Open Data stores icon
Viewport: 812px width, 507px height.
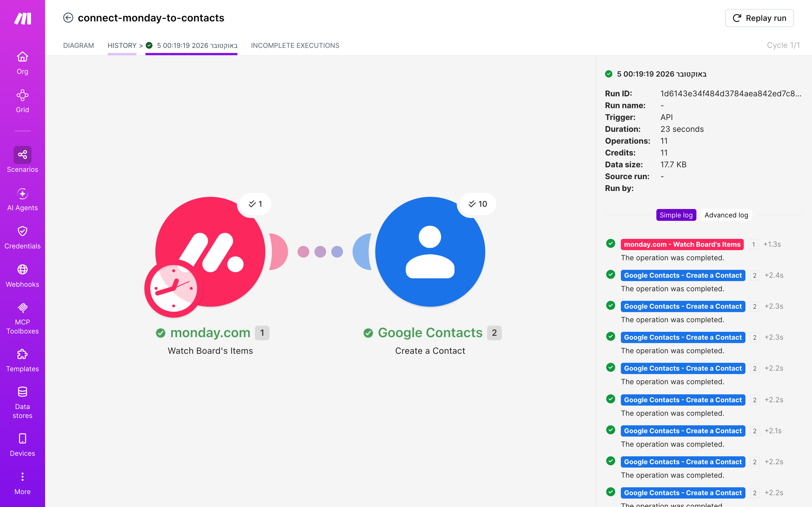coord(23,392)
